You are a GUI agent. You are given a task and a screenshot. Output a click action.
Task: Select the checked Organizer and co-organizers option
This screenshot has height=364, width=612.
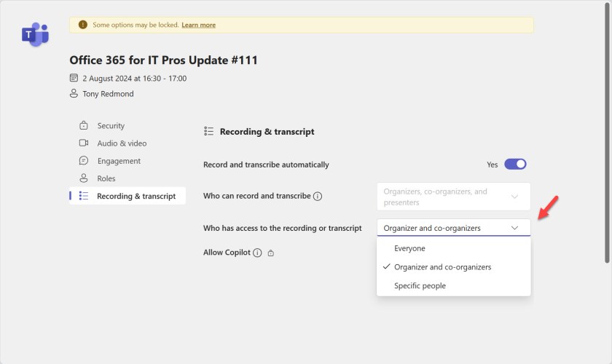point(453,267)
